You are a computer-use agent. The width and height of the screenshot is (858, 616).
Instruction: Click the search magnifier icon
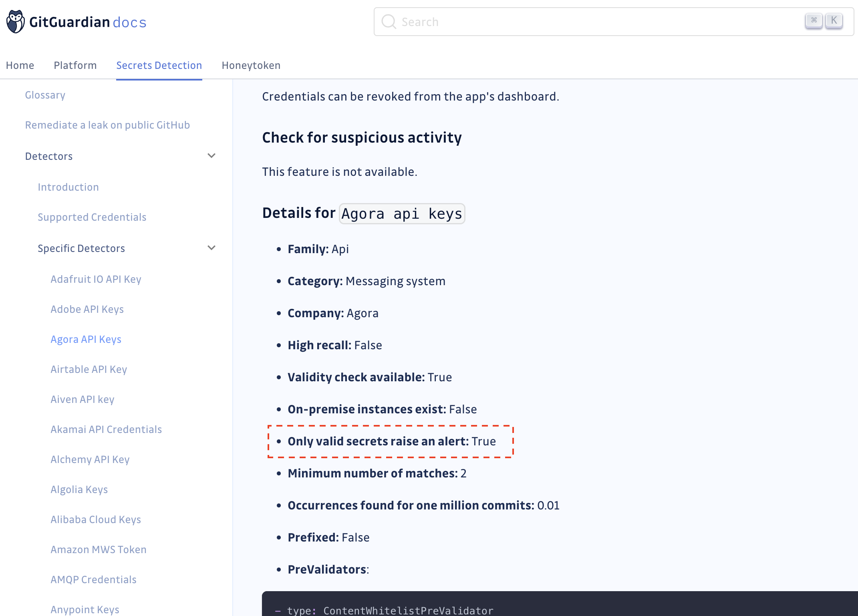[389, 22]
